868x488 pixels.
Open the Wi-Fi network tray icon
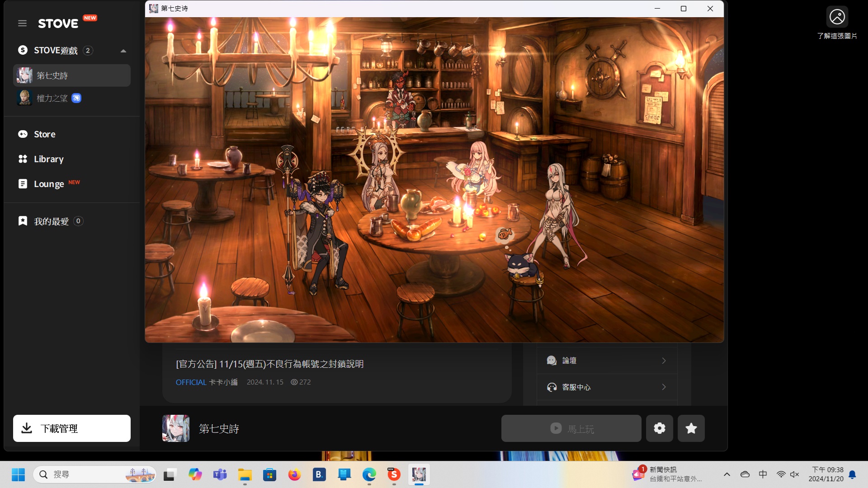click(x=781, y=474)
